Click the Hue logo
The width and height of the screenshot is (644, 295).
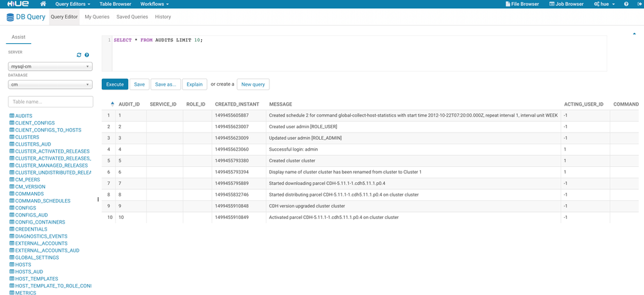click(x=14, y=4)
